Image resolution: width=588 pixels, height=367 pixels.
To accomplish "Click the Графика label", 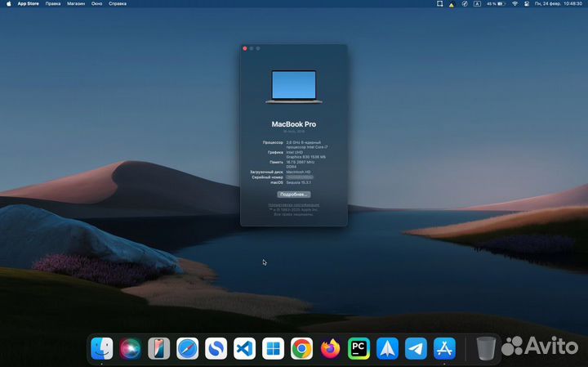I will [x=275, y=152].
